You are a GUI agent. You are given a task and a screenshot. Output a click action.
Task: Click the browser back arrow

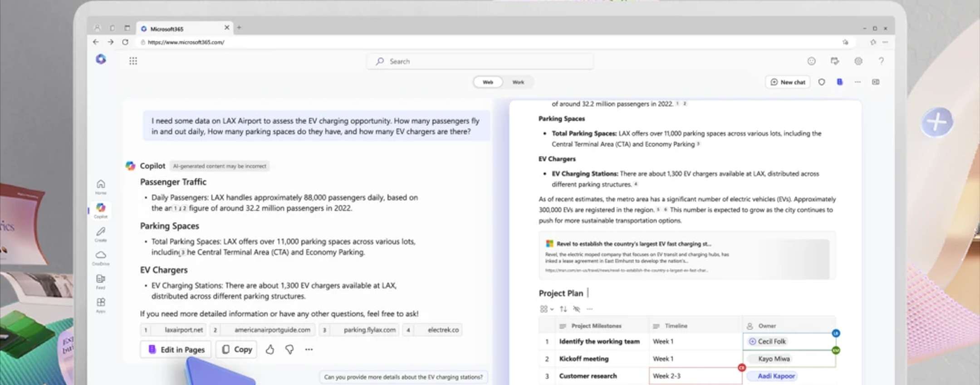(x=96, y=42)
